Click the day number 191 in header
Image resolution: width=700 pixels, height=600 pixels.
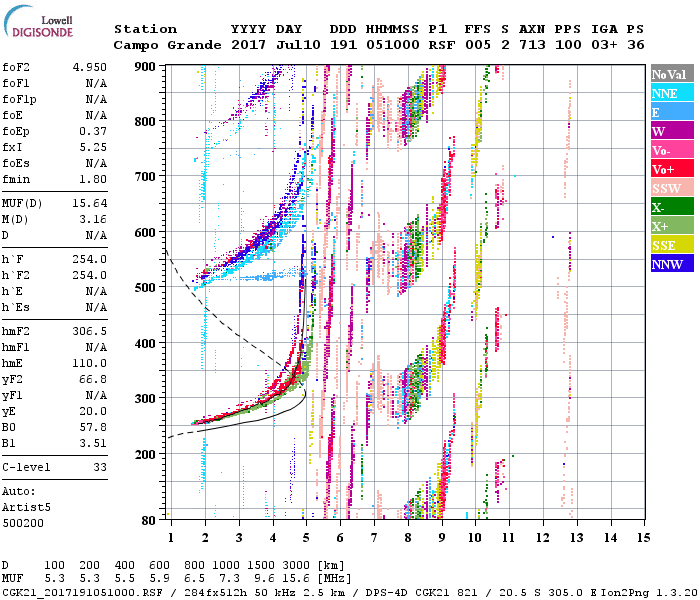(x=343, y=45)
